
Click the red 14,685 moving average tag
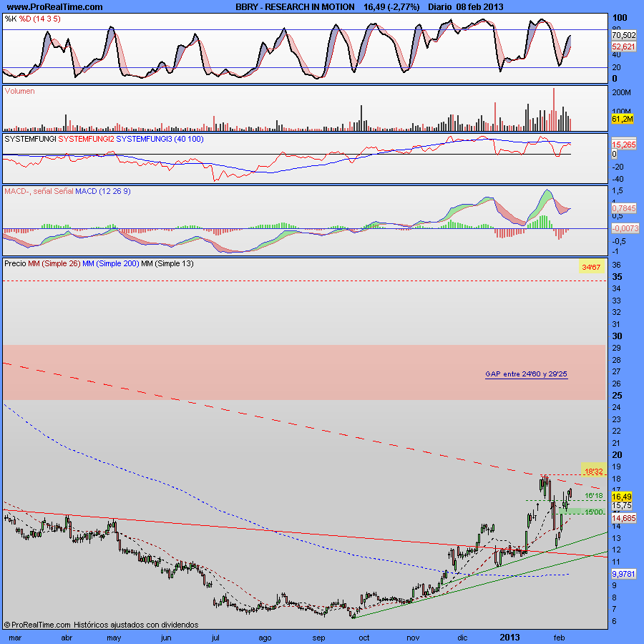(x=623, y=518)
